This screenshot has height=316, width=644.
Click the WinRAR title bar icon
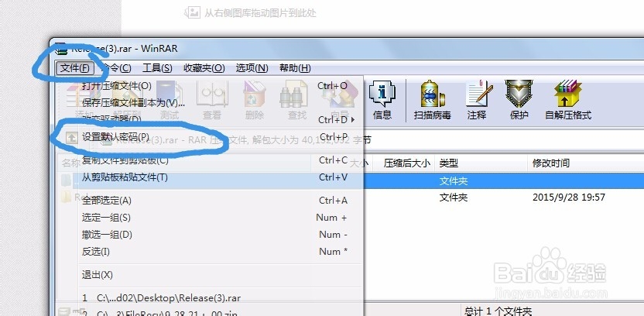point(61,49)
